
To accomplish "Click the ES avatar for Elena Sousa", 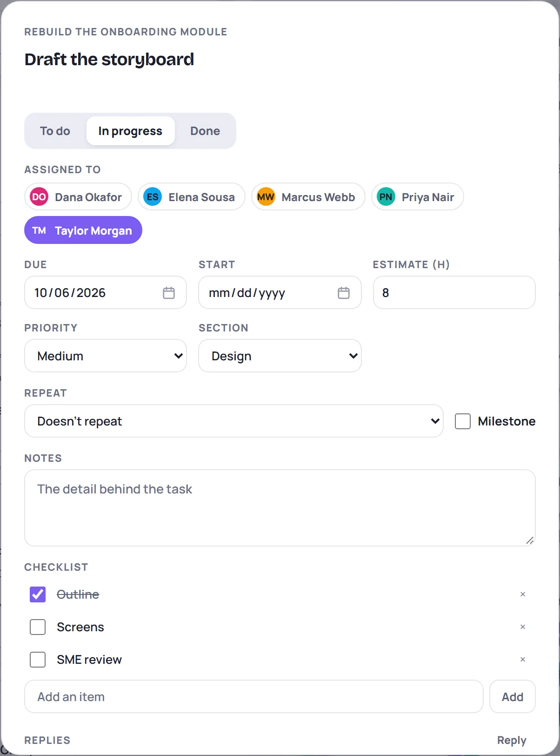I will 153,197.
